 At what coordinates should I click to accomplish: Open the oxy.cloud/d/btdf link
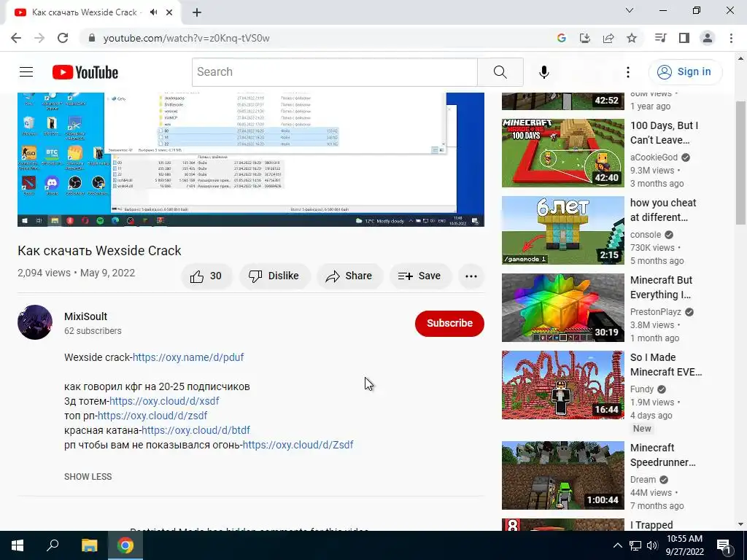(x=196, y=430)
